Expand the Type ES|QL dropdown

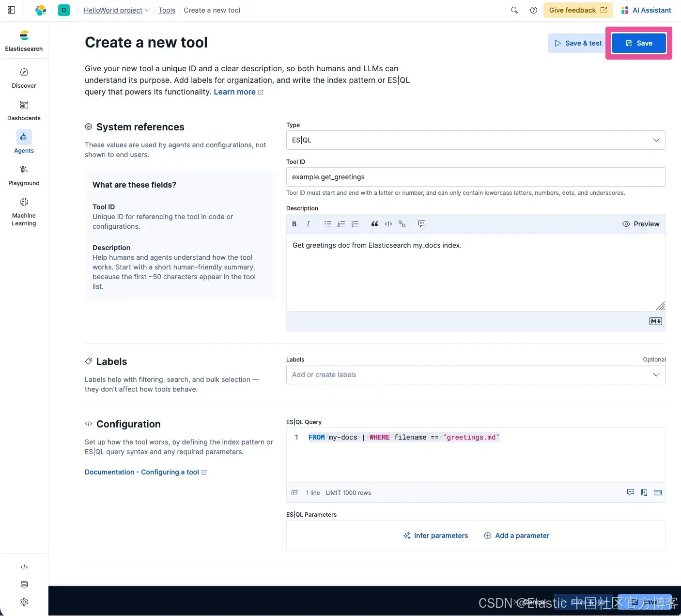[x=476, y=140]
